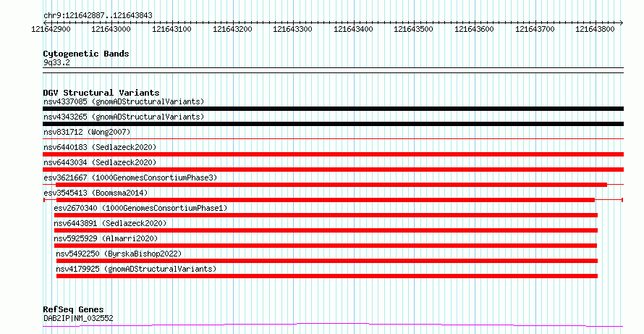Click ruler position 121643000
The image size is (644, 334).
coord(111,29)
